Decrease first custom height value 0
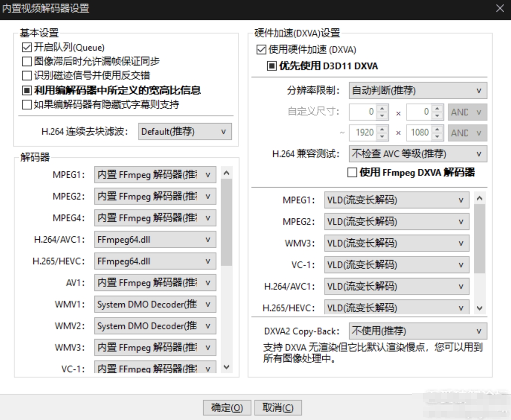 pos(438,116)
